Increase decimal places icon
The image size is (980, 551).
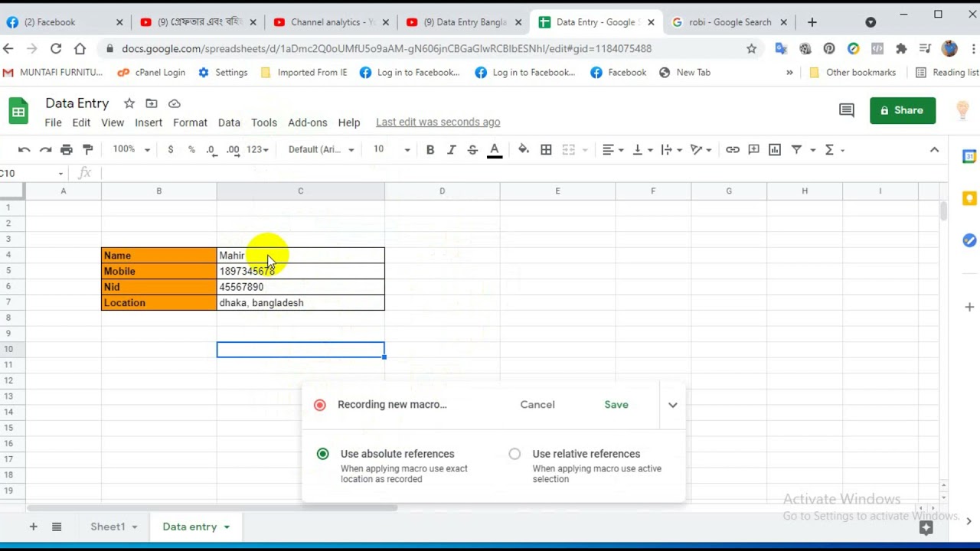(x=233, y=150)
